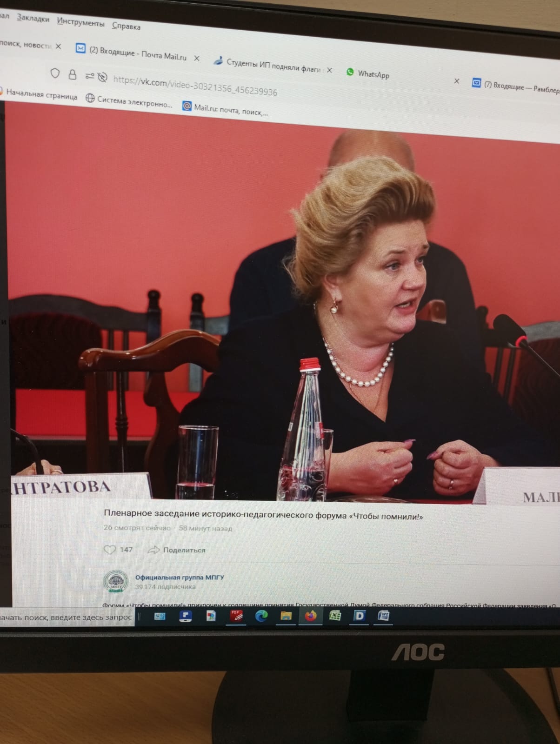
Task: Launch Microsoft Edge from the taskbar
Action: [x=261, y=616]
